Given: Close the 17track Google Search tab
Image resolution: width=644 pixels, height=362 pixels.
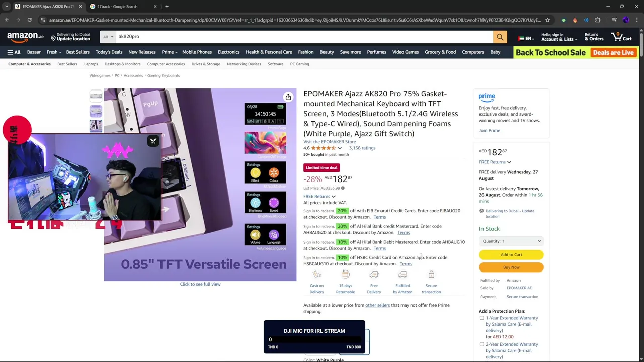Looking at the screenshot, I should (155, 7).
